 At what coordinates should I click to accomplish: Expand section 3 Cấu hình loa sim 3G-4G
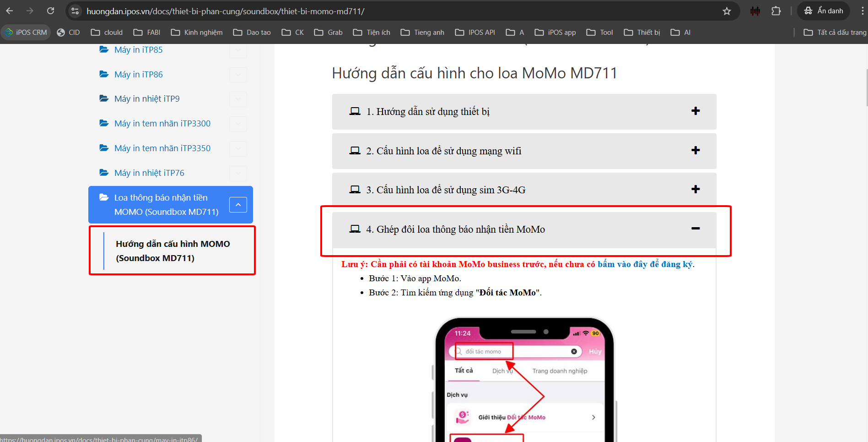[x=695, y=189]
